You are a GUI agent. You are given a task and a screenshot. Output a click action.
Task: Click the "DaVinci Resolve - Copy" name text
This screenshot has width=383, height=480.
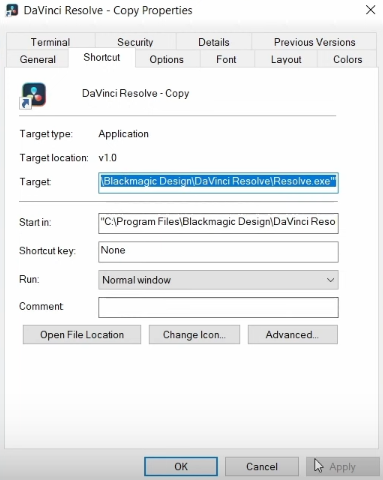135,93
